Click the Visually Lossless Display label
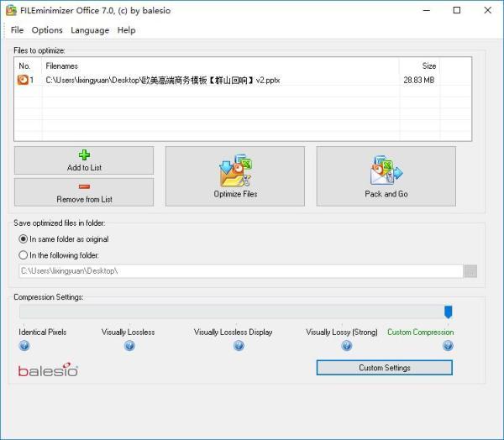 [x=233, y=332]
